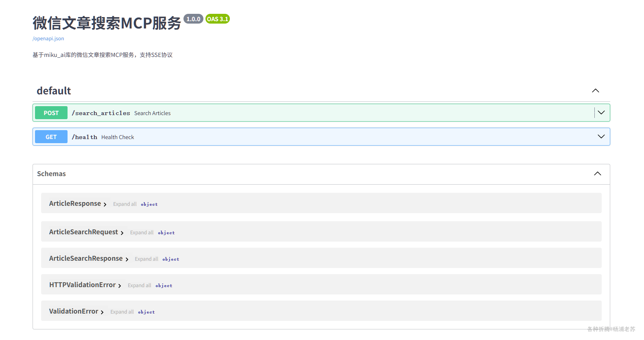Click the object type label of ValidationError
The image size is (644, 340).
pyautogui.click(x=146, y=312)
